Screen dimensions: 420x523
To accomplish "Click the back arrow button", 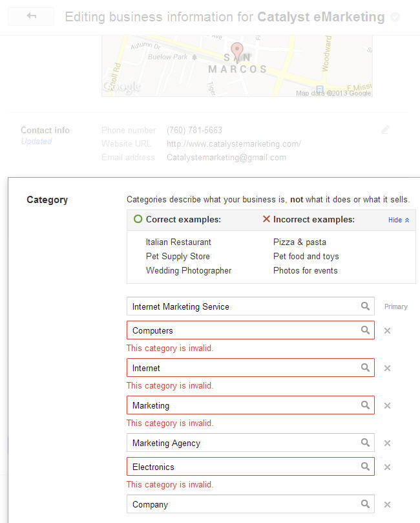I will [31, 16].
